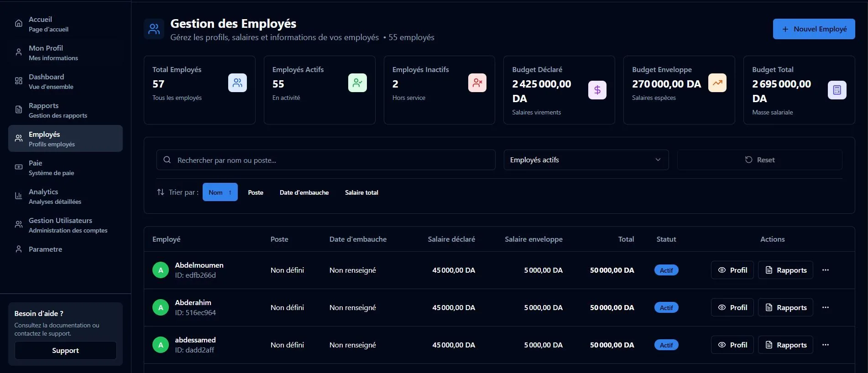Open the Employés actifs status filter dropdown

pyautogui.click(x=586, y=160)
